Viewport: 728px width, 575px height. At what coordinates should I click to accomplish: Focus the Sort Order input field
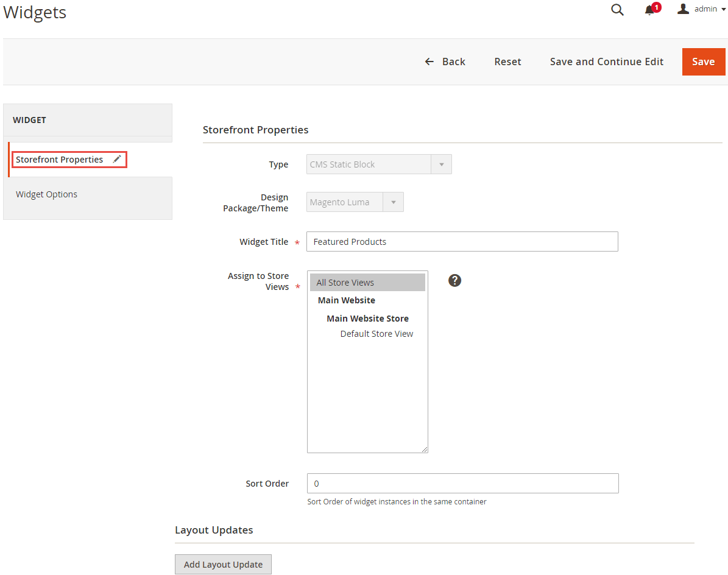(462, 484)
